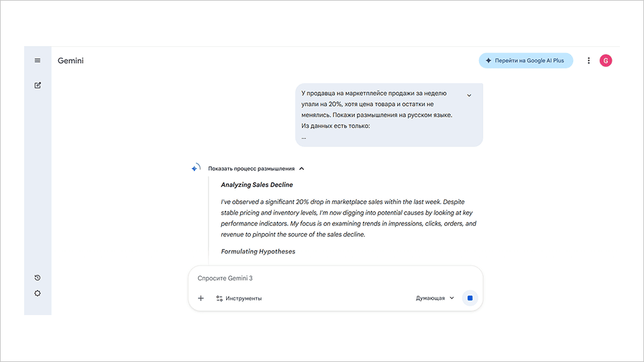Image resolution: width=644 pixels, height=362 pixels.
Task: Open the hamburger main menu
Action: [38, 60]
